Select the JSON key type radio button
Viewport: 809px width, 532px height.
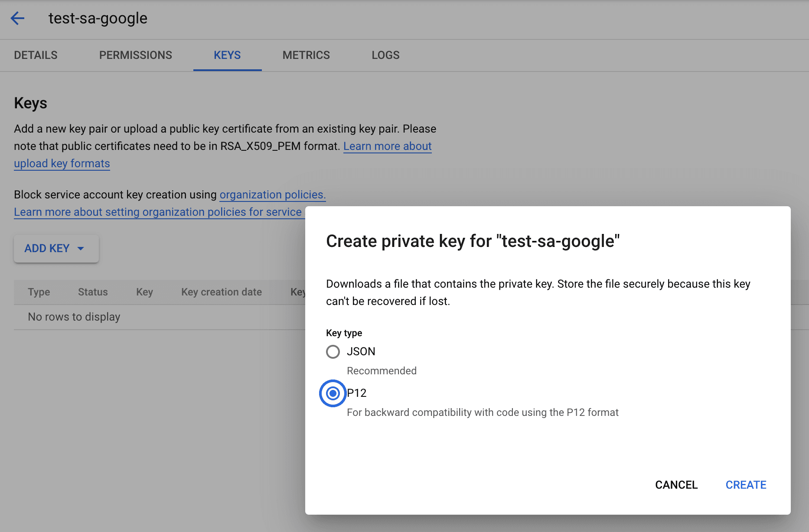coord(333,351)
